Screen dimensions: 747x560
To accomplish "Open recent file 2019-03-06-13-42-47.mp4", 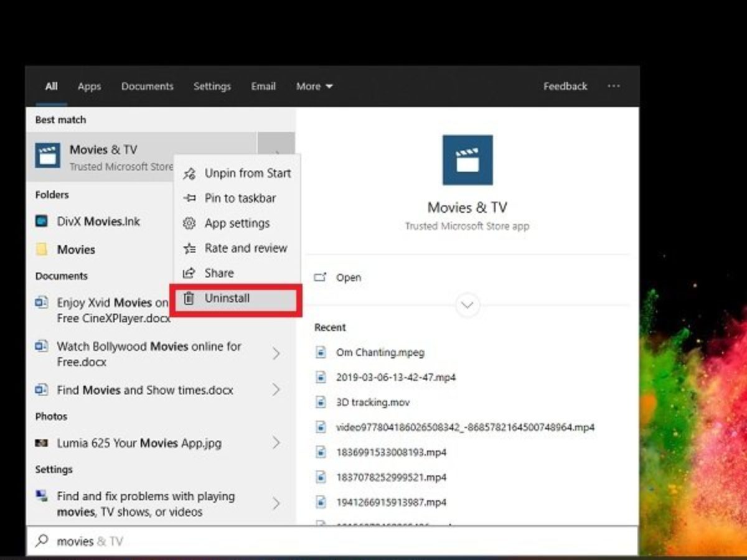I will pos(396,377).
